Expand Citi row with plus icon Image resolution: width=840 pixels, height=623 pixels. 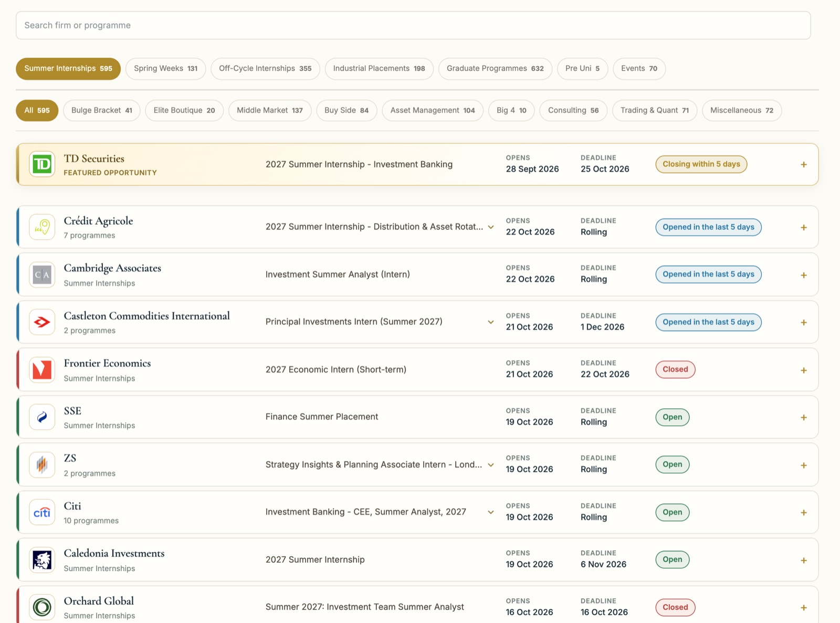click(x=804, y=513)
